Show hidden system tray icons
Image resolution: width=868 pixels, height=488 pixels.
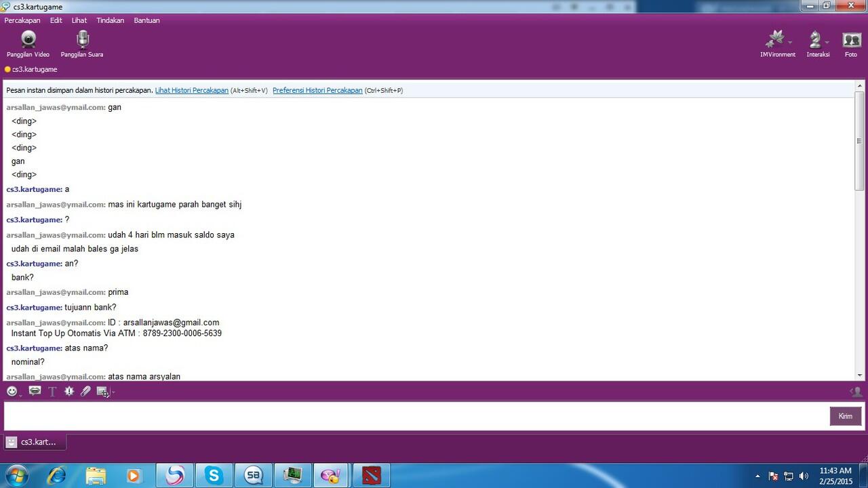coord(758,476)
